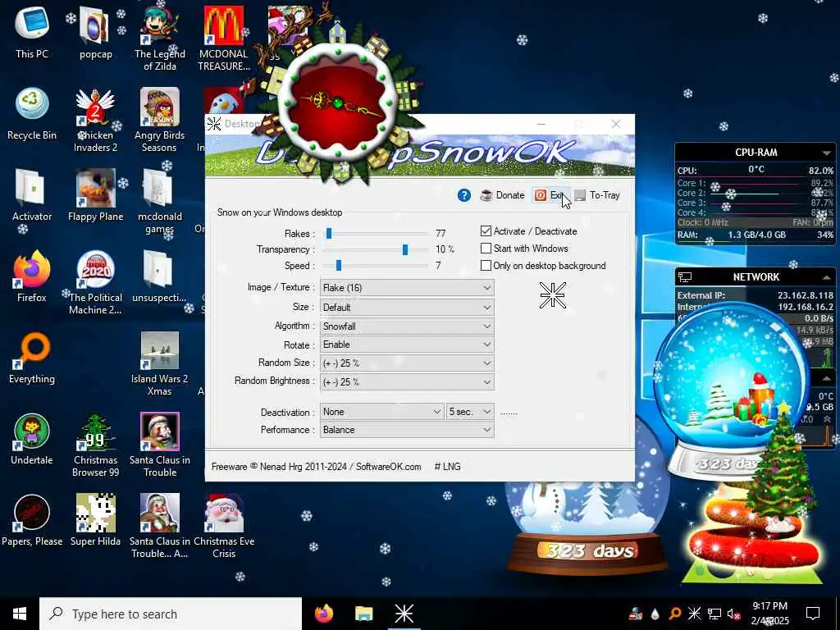
Task: Click the Exit button in DesktopSnowOK
Action: [x=550, y=195]
